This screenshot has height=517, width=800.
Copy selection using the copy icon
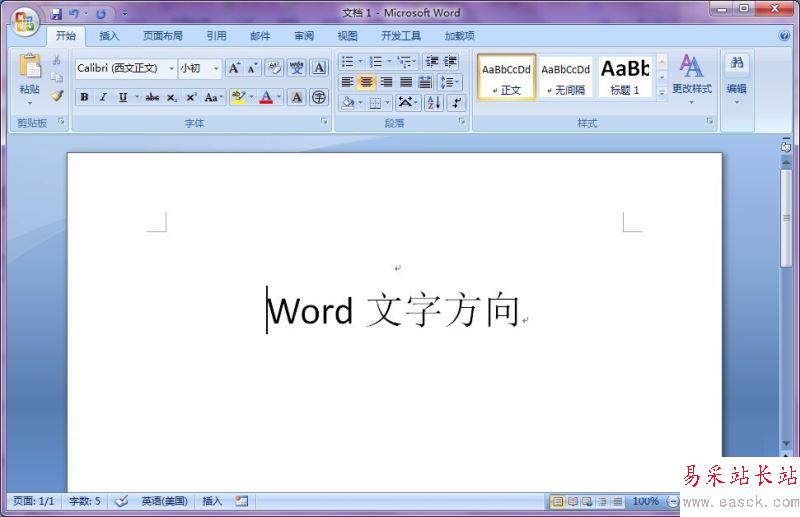point(57,77)
